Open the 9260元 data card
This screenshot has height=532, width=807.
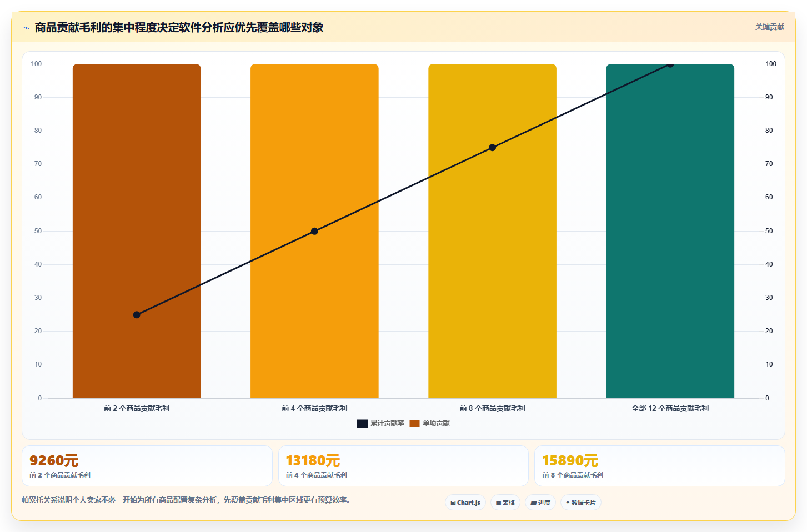[147, 466]
